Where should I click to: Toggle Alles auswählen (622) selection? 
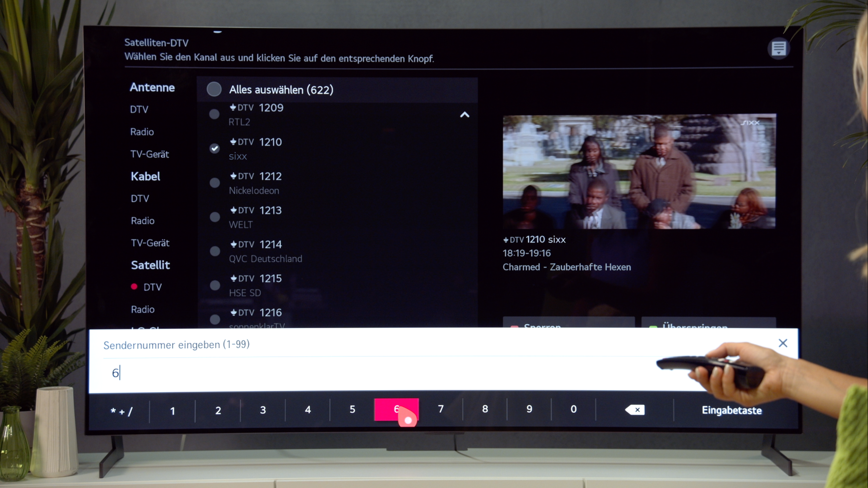pyautogui.click(x=213, y=89)
